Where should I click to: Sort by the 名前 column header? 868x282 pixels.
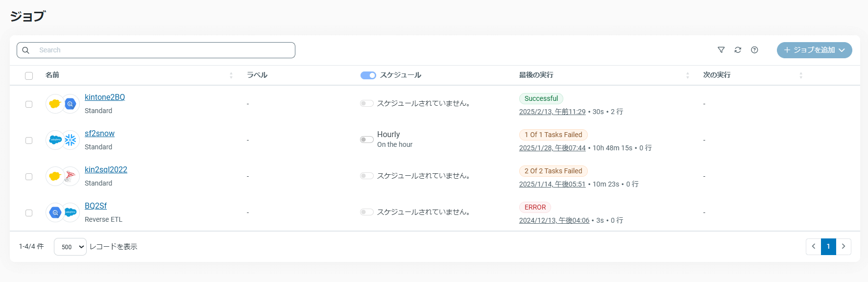pyautogui.click(x=52, y=75)
